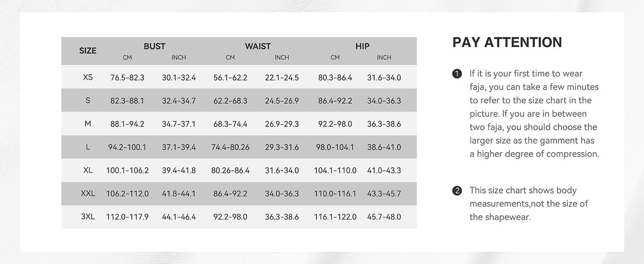Click the M size row label
This screenshot has height=264, width=644.
point(88,124)
